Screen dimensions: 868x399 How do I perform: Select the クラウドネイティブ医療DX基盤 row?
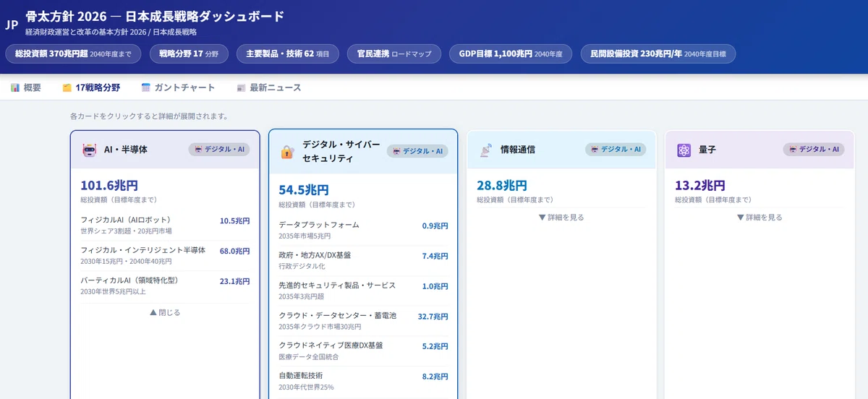pyautogui.click(x=363, y=351)
